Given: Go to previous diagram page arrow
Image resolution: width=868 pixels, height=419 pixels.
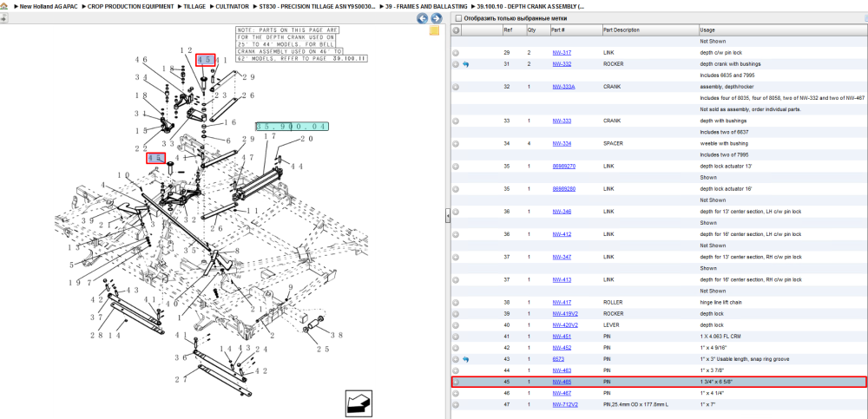Looking at the screenshot, I should 423,18.
